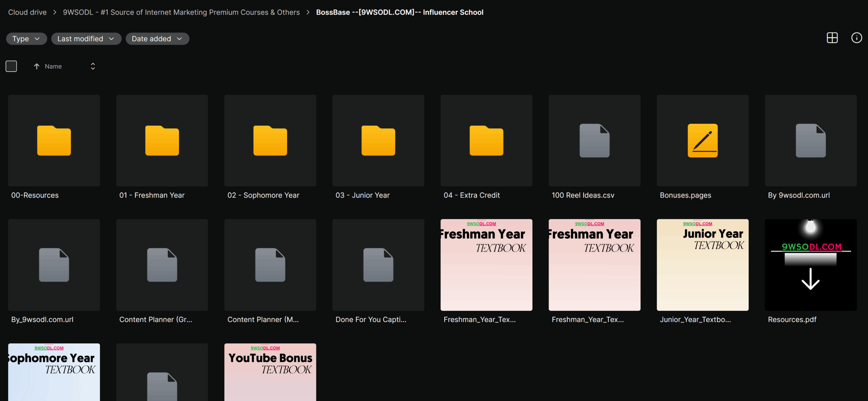The height and width of the screenshot is (401, 868).
Task: Open the Resources.pdf thumbnail
Action: (x=810, y=265)
